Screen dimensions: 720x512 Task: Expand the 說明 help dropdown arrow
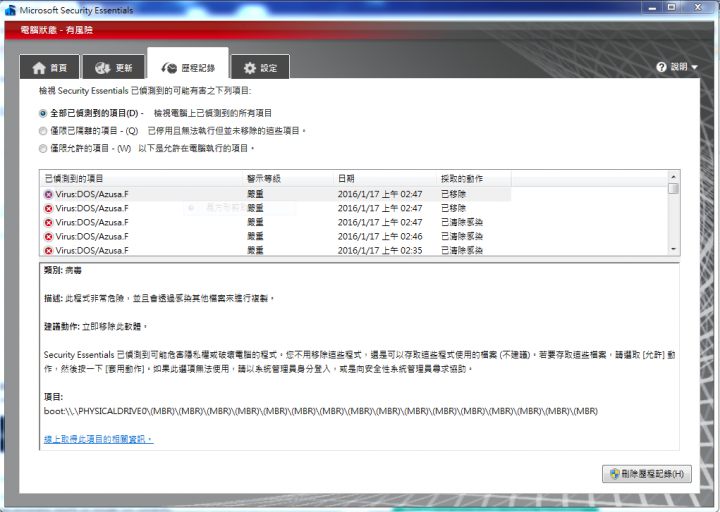pyautogui.click(x=694, y=68)
